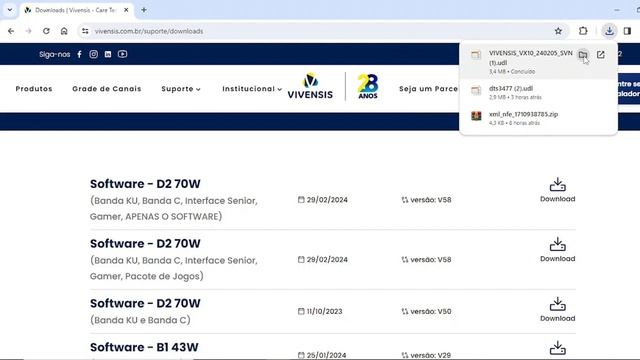
Task: Open the Produtos menu item
Action: tap(34, 89)
